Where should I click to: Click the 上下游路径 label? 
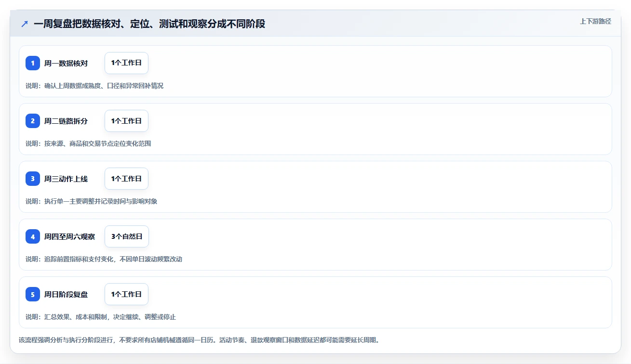(595, 21)
